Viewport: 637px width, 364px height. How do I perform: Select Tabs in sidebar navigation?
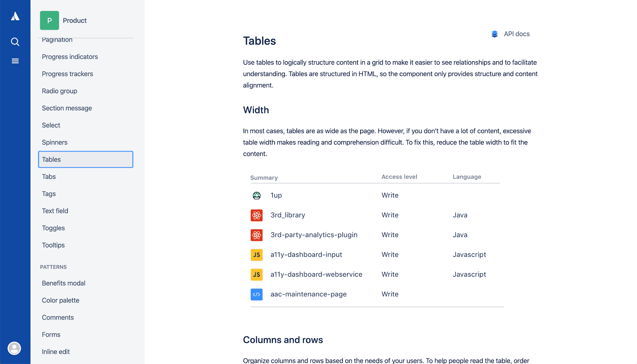point(49,177)
